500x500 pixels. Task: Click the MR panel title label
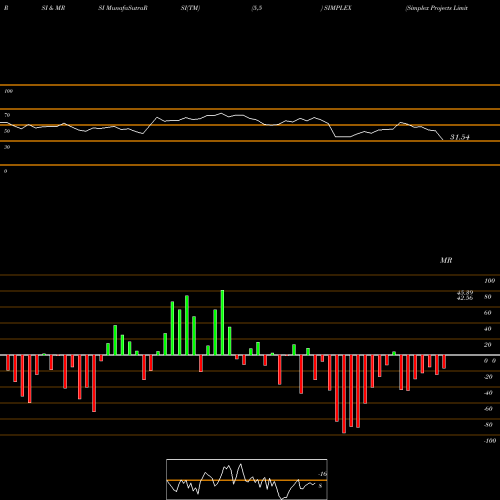446,260
